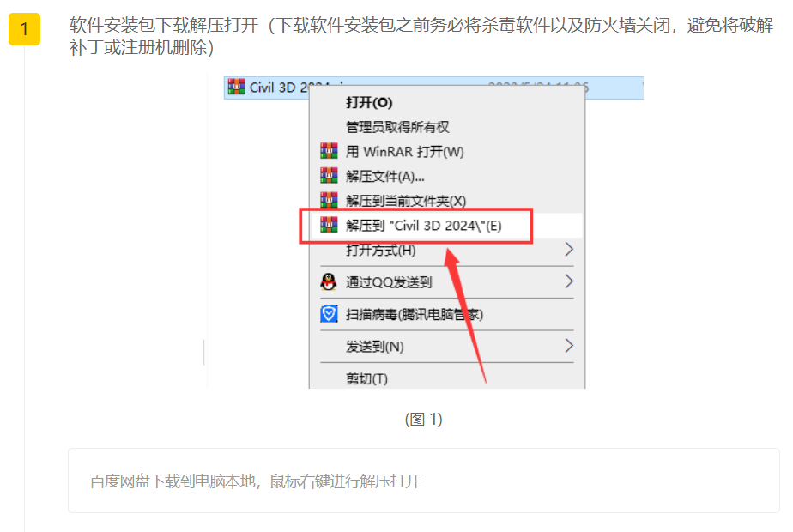The width and height of the screenshot is (793, 532).
Task: Click the QQ penguin icon
Action: coord(329,281)
